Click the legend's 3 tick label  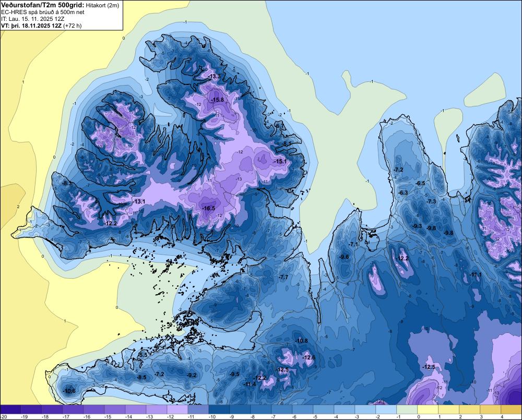[481, 417]
